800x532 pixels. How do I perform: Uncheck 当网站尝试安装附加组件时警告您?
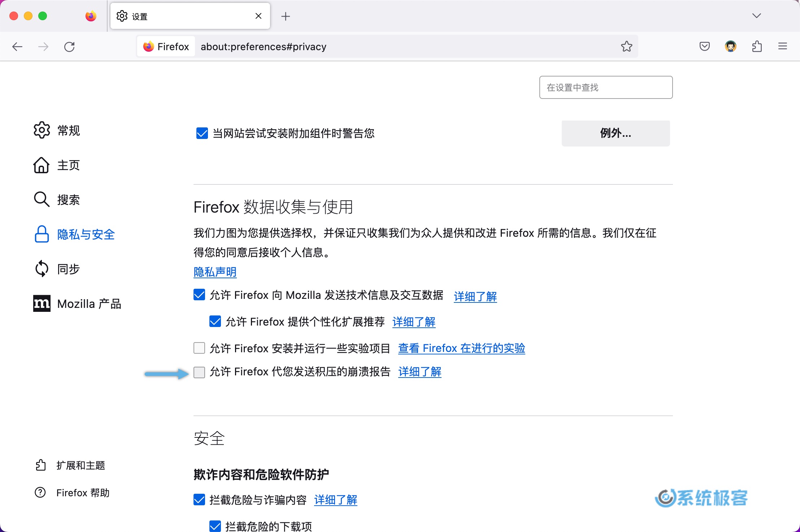202,133
